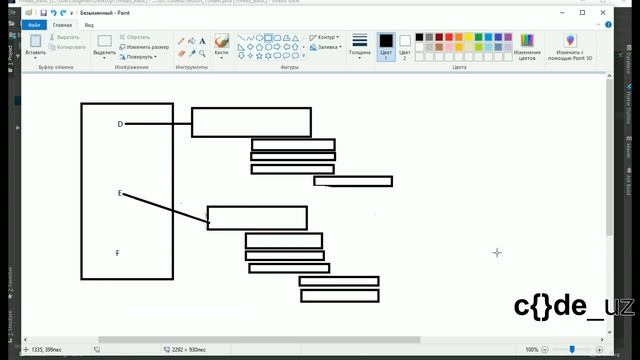Pick the orange color swatch
The width and height of the screenshot is (640, 360).
(458, 37)
